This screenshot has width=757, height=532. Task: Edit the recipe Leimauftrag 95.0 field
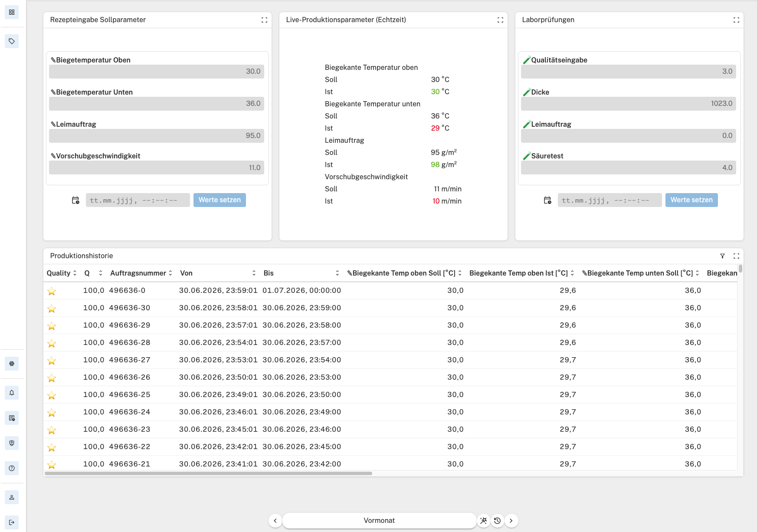click(x=157, y=136)
